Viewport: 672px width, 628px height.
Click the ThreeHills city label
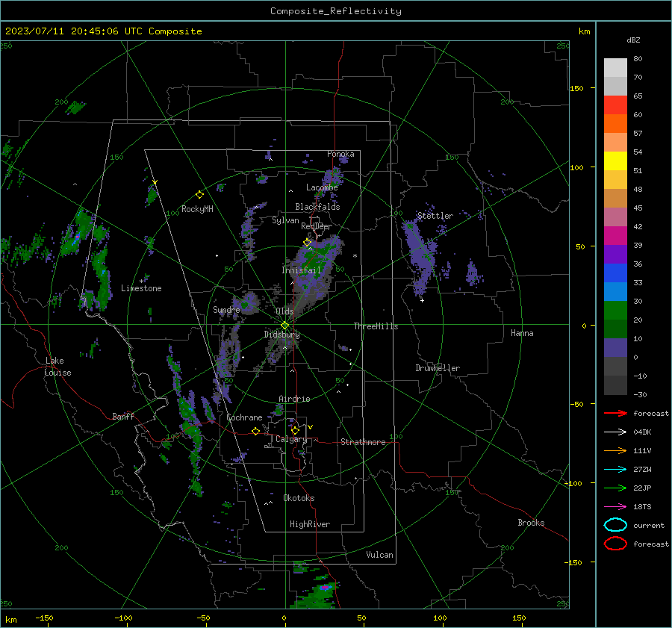(376, 326)
